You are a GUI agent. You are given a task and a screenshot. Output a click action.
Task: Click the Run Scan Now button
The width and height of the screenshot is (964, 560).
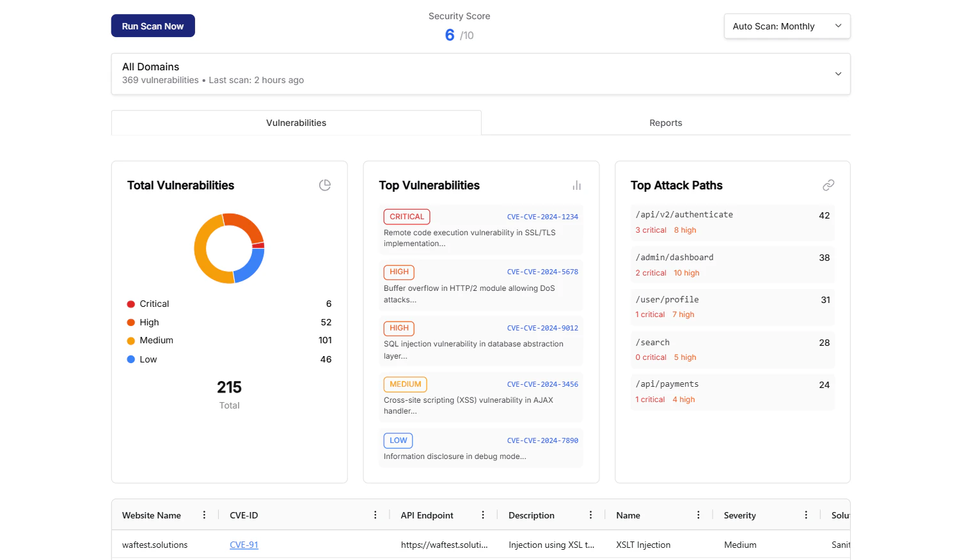(153, 26)
